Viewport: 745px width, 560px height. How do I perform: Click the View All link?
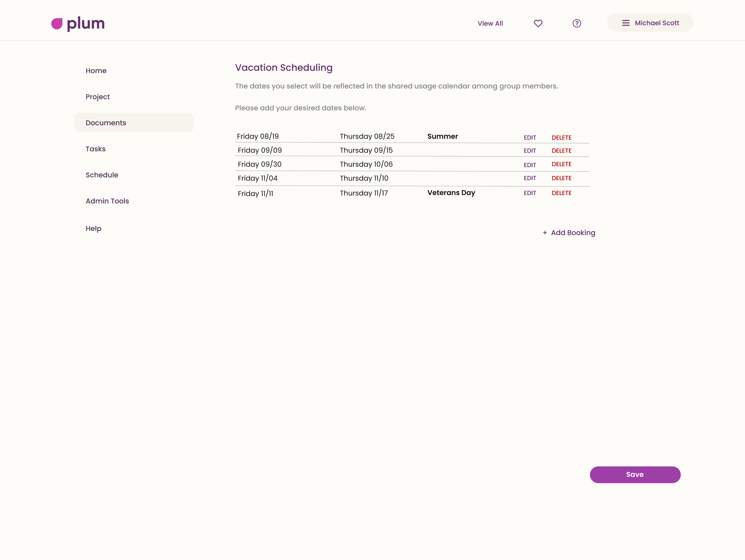[x=490, y=23]
